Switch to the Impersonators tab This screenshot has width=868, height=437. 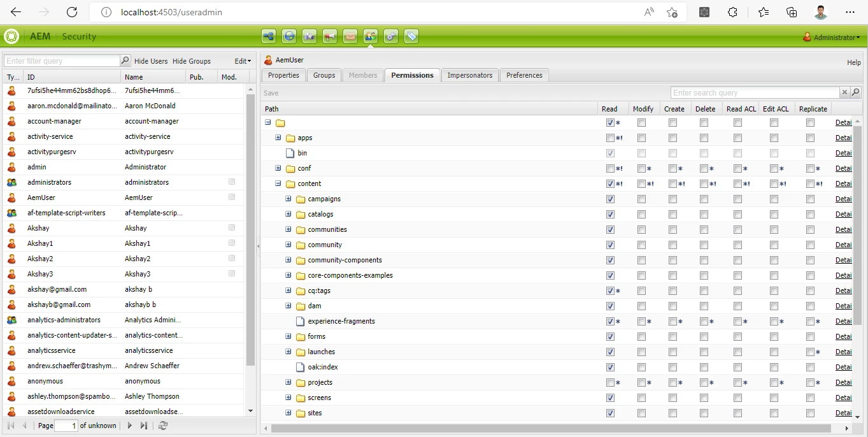coord(470,75)
